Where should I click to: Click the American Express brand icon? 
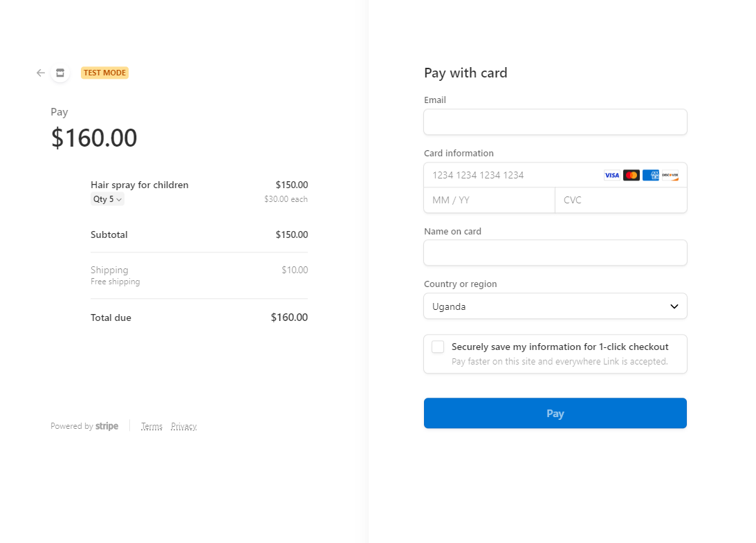[x=650, y=175]
